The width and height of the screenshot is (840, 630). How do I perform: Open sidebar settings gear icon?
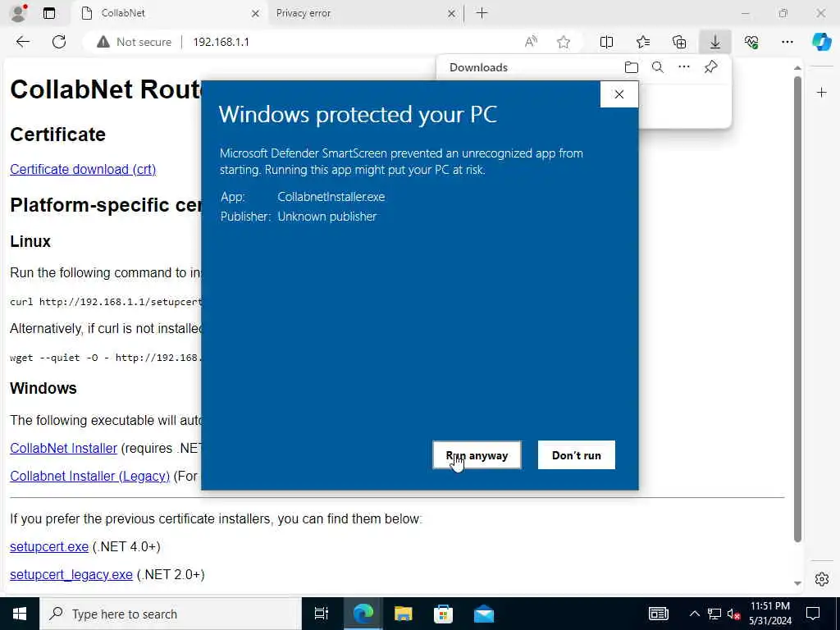822,579
